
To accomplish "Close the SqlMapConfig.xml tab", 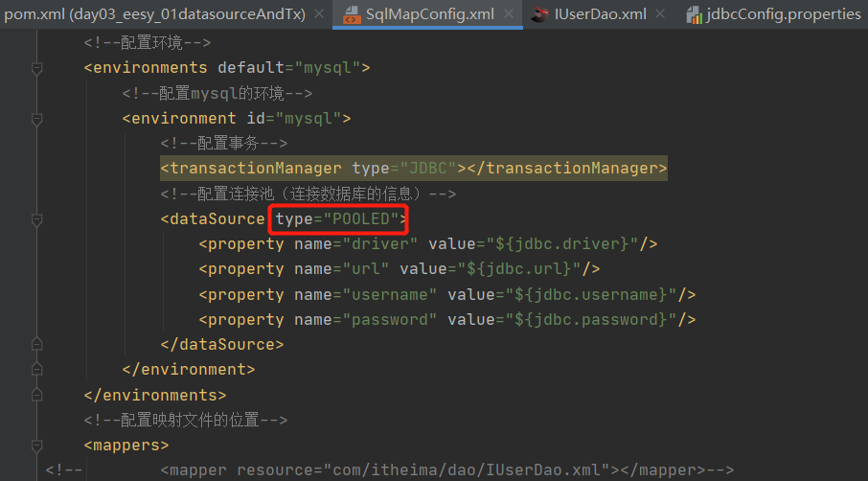I will pyautogui.click(x=509, y=13).
